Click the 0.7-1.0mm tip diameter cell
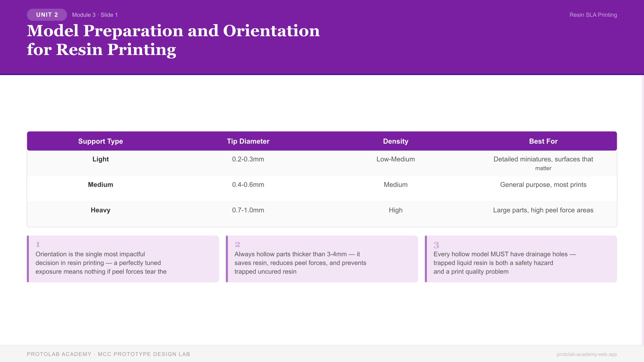 tap(248, 210)
